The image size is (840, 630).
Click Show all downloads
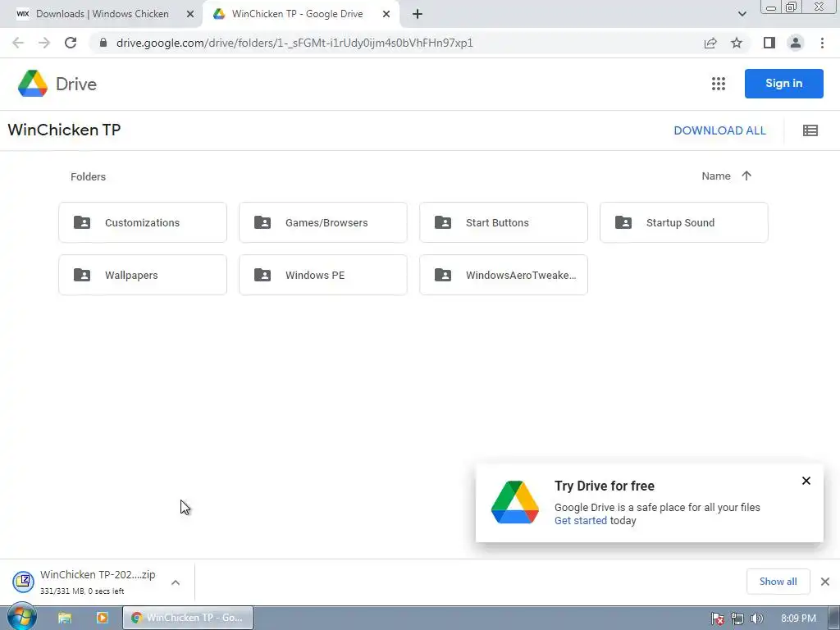[x=778, y=582]
